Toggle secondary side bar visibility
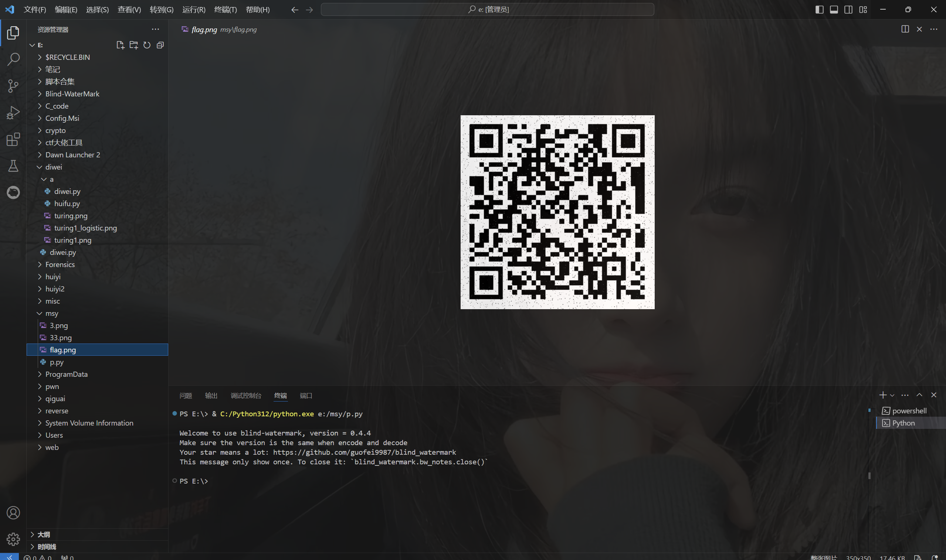The image size is (946, 560). [x=848, y=10]
